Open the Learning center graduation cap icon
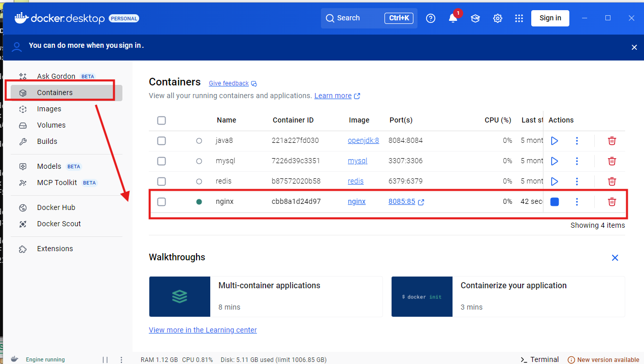This screenshot has width=644, height=364. click(475, 18)
